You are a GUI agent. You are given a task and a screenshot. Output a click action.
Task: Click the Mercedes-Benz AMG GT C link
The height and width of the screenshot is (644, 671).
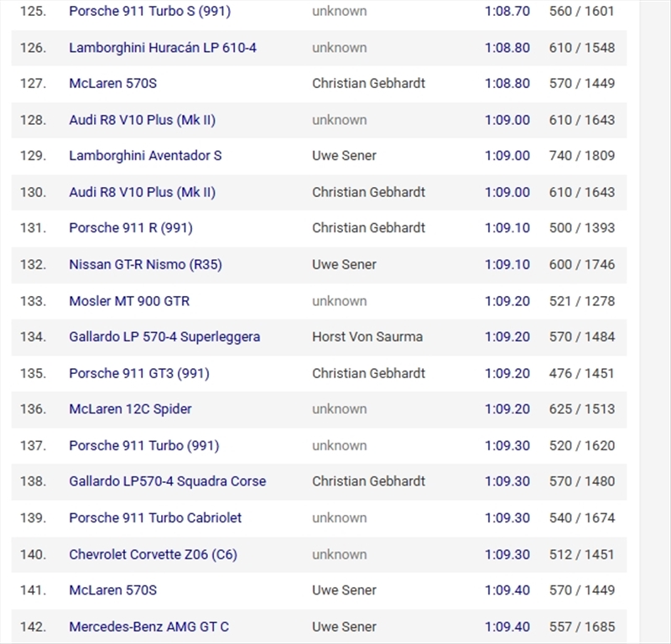148,626
